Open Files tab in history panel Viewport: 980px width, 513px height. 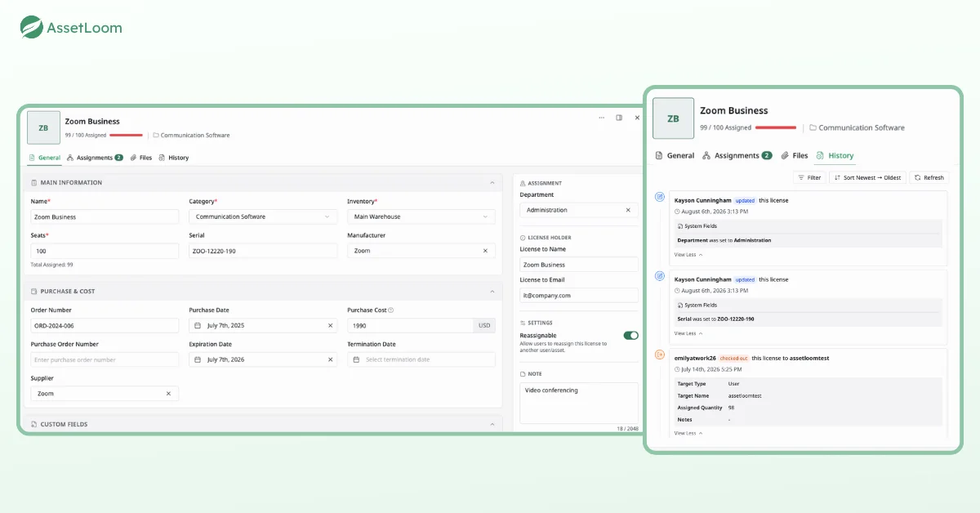coord(795,155)
